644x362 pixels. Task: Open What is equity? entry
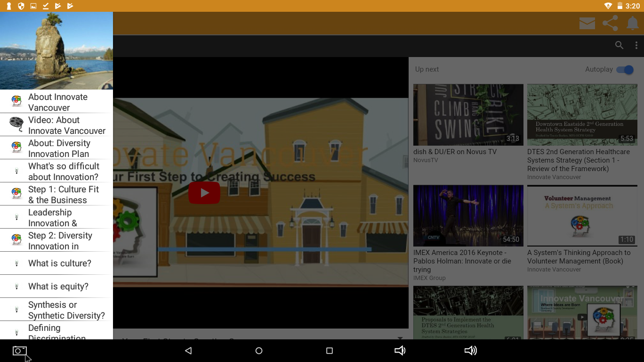coord(56,286)
